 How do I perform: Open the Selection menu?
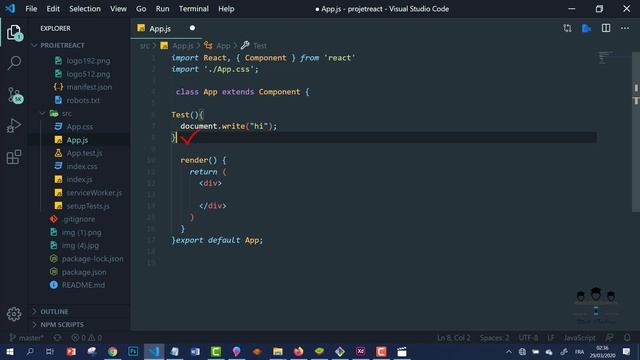tap(84, 9)
